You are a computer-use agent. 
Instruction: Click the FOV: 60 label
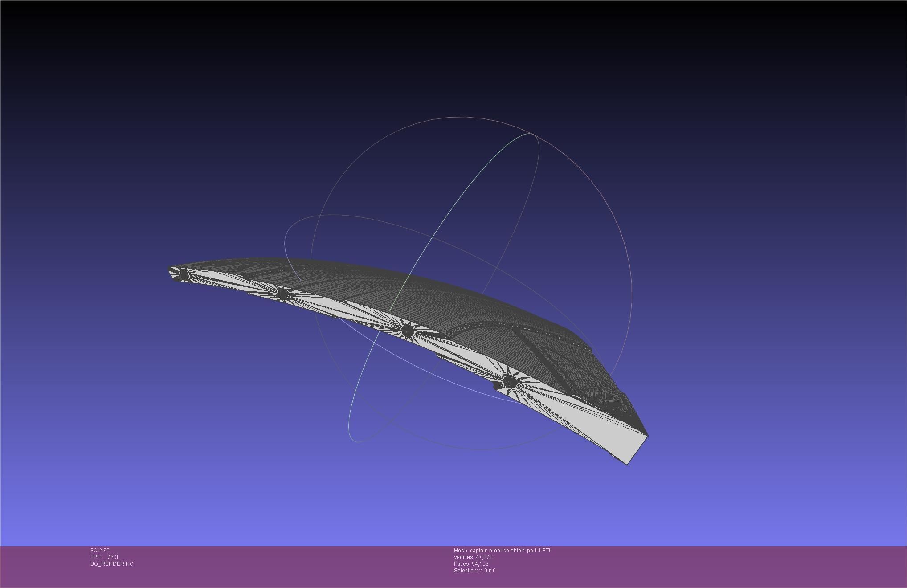tap(100, 551)
